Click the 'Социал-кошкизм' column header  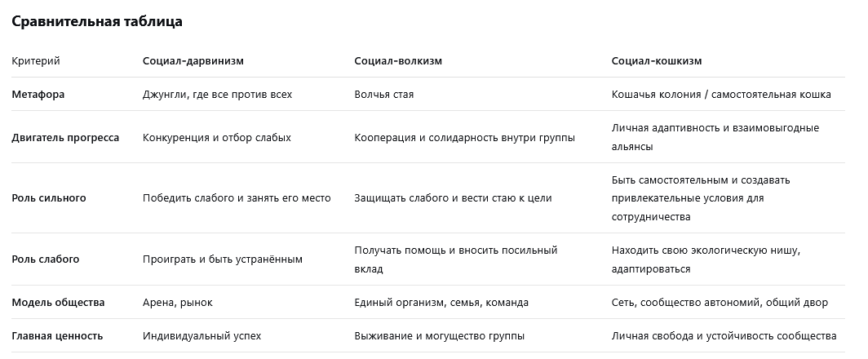click(x=657, y=61)
